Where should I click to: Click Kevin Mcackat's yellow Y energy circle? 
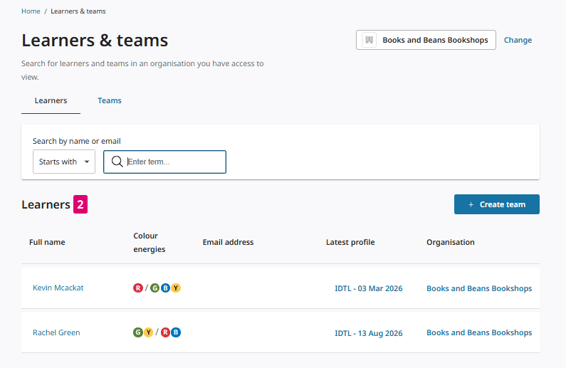(x=176, y=288)
